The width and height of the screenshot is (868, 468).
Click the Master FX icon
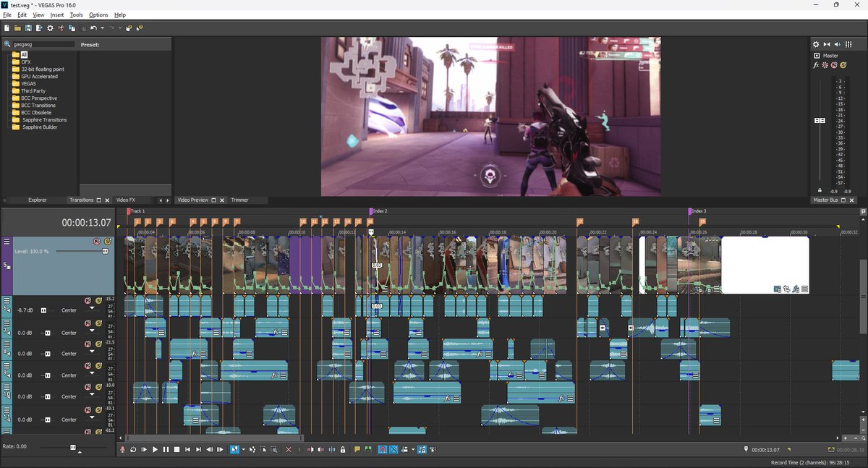[x=816, y=65]
